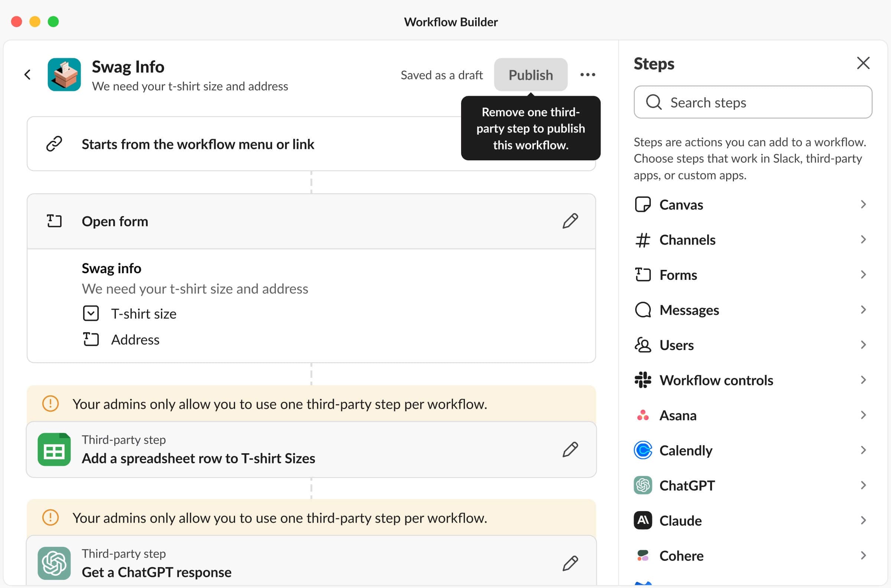Click the Users icon in Steps

pos(643,345)
